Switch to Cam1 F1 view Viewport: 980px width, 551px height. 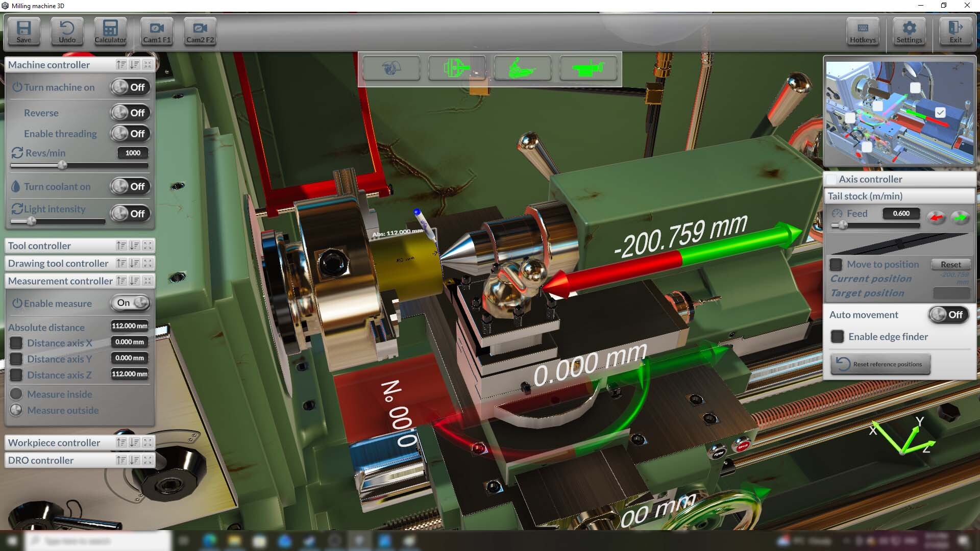(156, 31)
